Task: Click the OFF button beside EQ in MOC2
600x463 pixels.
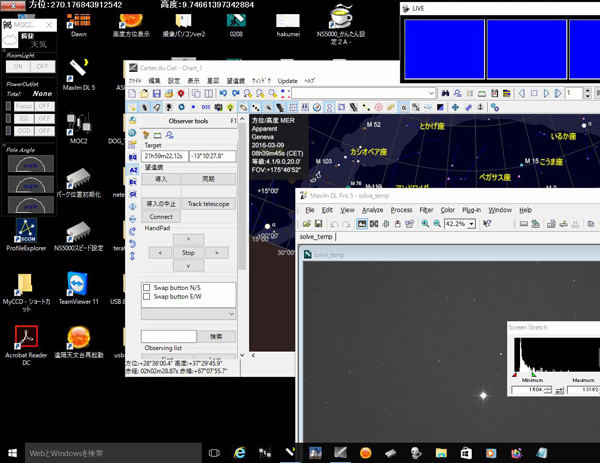Action: (44, 119)
